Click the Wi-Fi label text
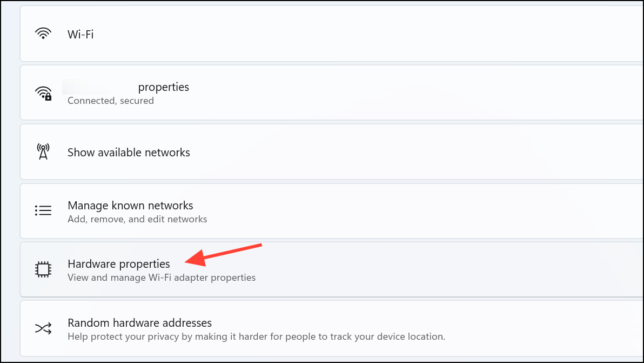Screen dimensions: 644x363 tap(81, 34)
